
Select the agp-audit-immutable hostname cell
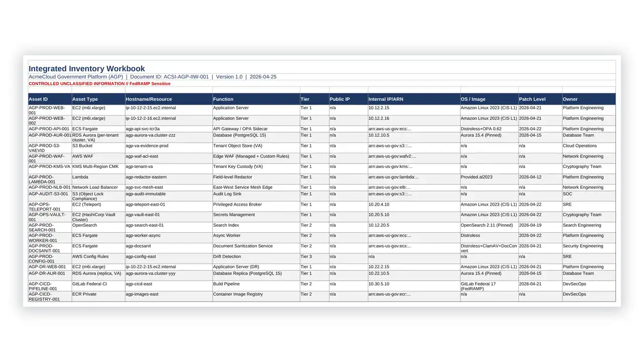(169, 197)
